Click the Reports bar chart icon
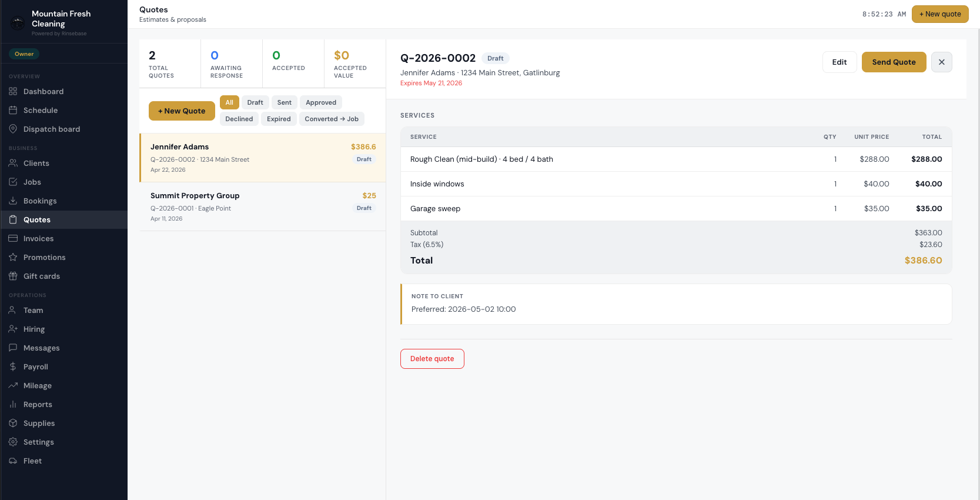This screenshot has height=500, width=980. pyautogui.click(x=13, y=404)
